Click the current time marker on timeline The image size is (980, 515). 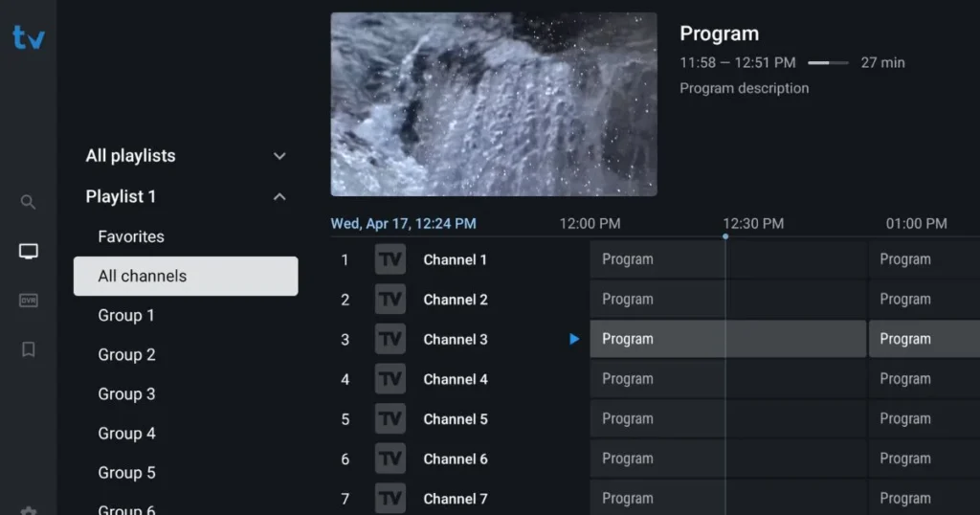click(725, 236)
